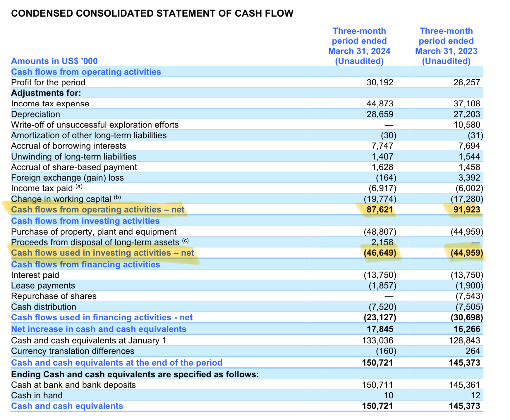The height and width of the screenshot is (420, 510).
Task: Click 'Write-off of unsuccessful exploration efforts' label
Action: coord(95,125)
